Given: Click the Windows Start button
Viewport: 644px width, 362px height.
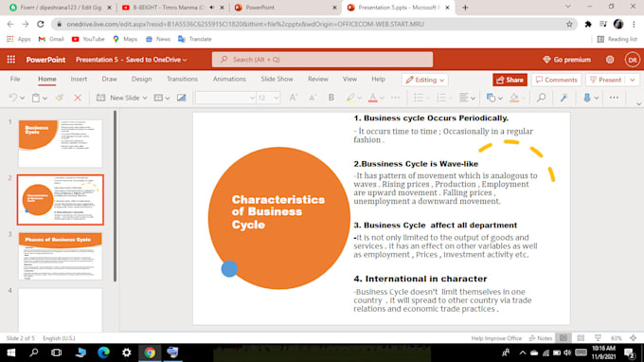Looking at the screenshot, I should [x=11, y=353].
